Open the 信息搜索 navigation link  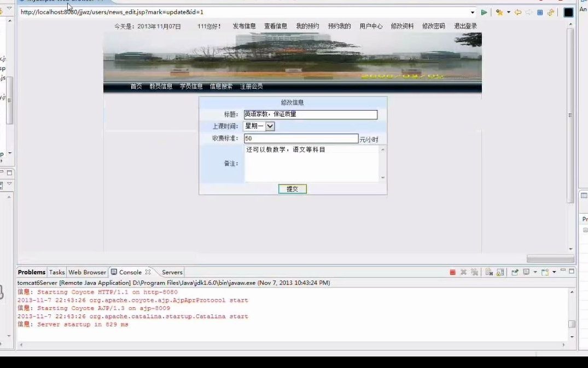point(221,86)
